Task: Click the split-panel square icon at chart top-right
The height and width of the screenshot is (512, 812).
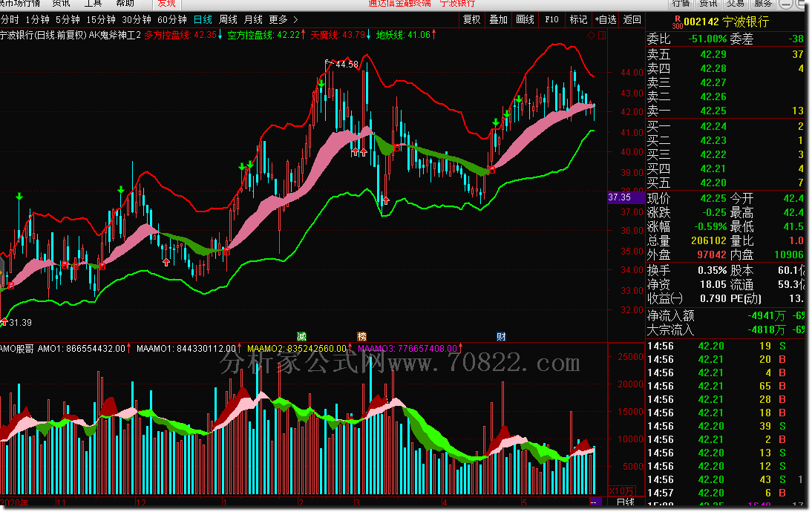Action: coord(602,35)
